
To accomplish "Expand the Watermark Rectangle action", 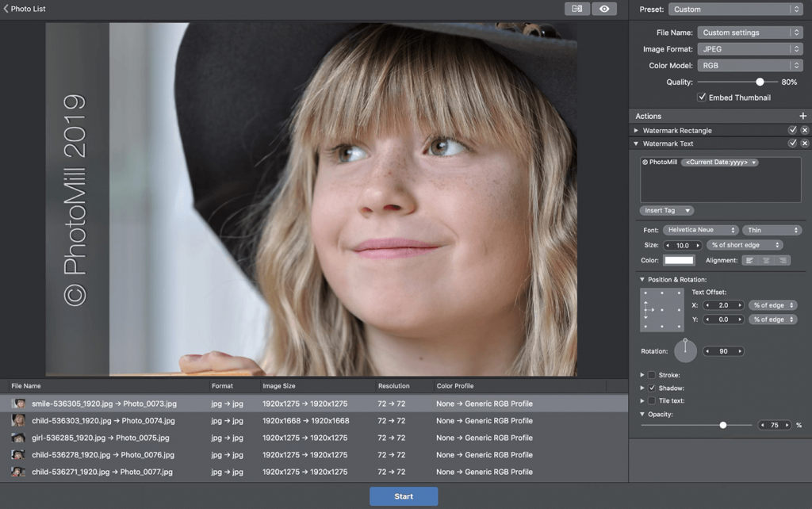I will tap(636, 131).
